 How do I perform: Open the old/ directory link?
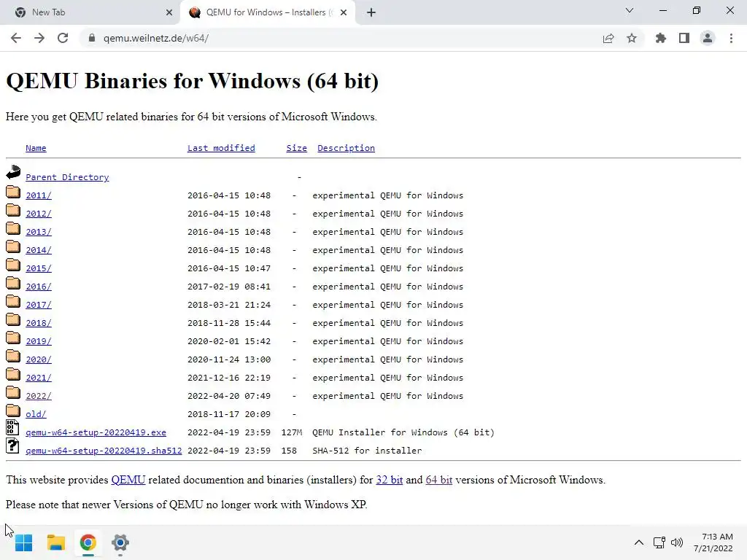[36, 414]
